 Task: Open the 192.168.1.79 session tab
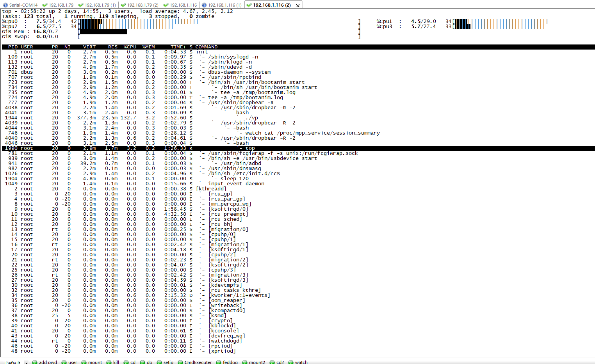pos(58,5)
